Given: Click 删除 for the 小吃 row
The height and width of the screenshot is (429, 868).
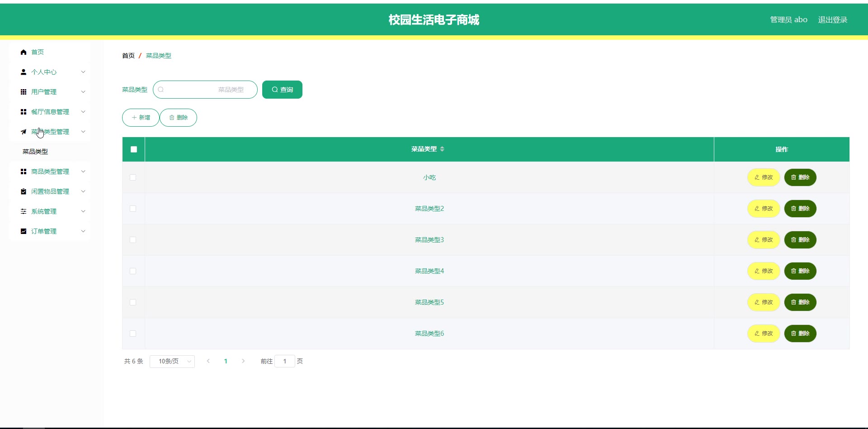Looking at the screenshot, I should click(x=800, y=177).
